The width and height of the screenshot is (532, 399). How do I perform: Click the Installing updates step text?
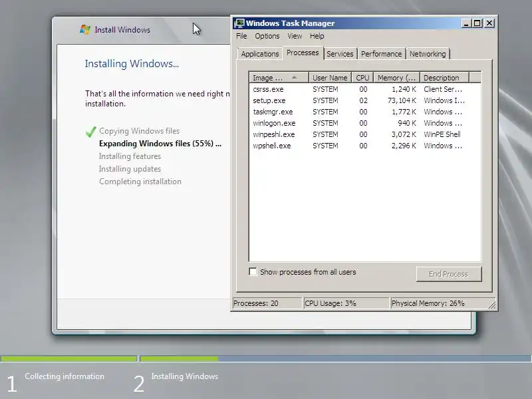tap(130, 169)
